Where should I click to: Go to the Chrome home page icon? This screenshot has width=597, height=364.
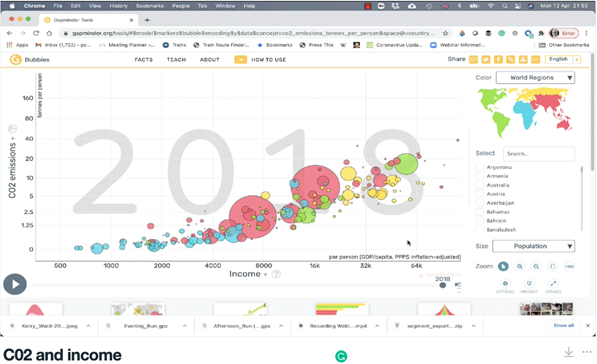(x=49, y=33)
